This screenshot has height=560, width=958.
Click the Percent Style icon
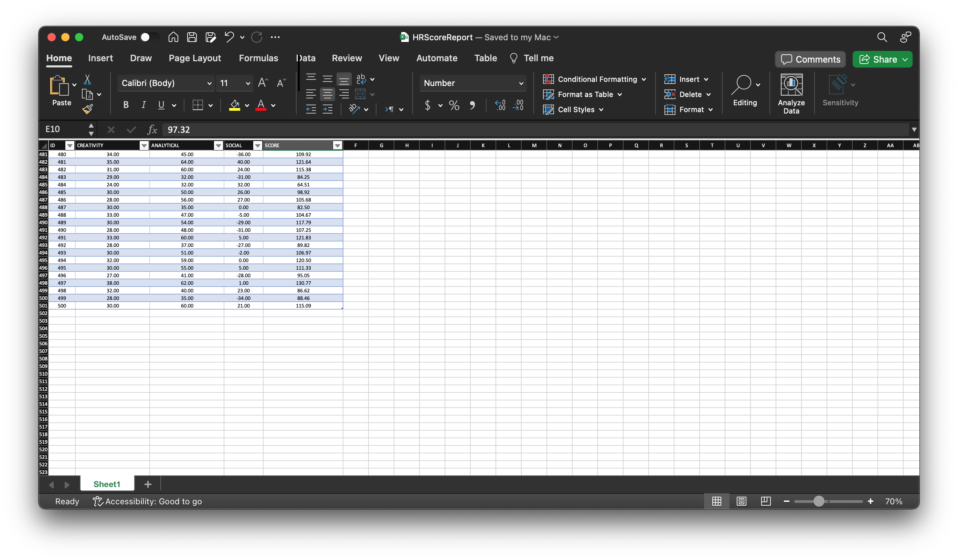[454, 105]
